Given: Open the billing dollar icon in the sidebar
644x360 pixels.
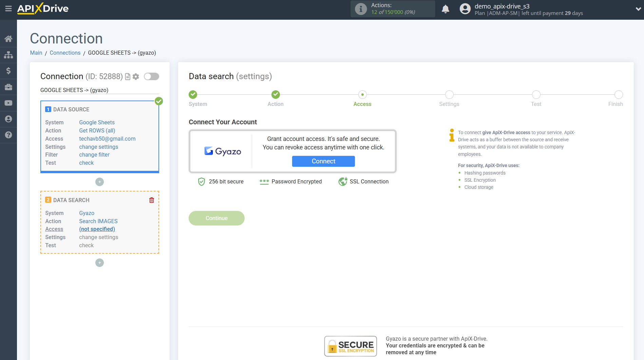Looking at the screenshot, I should click(8, 71).
